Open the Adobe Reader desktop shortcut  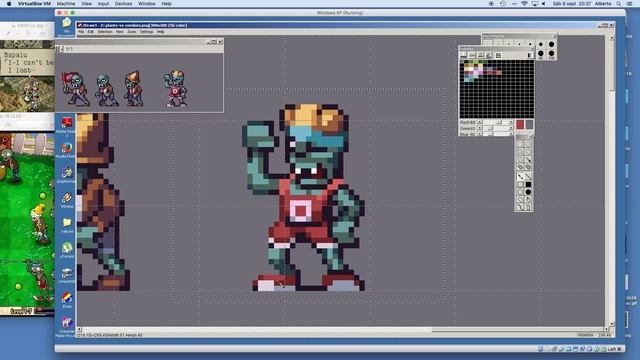[x=67, y=124]
